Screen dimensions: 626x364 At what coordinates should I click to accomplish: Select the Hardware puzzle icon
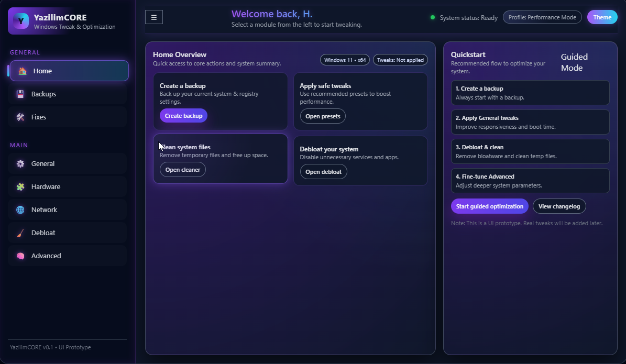click(20, 186)
